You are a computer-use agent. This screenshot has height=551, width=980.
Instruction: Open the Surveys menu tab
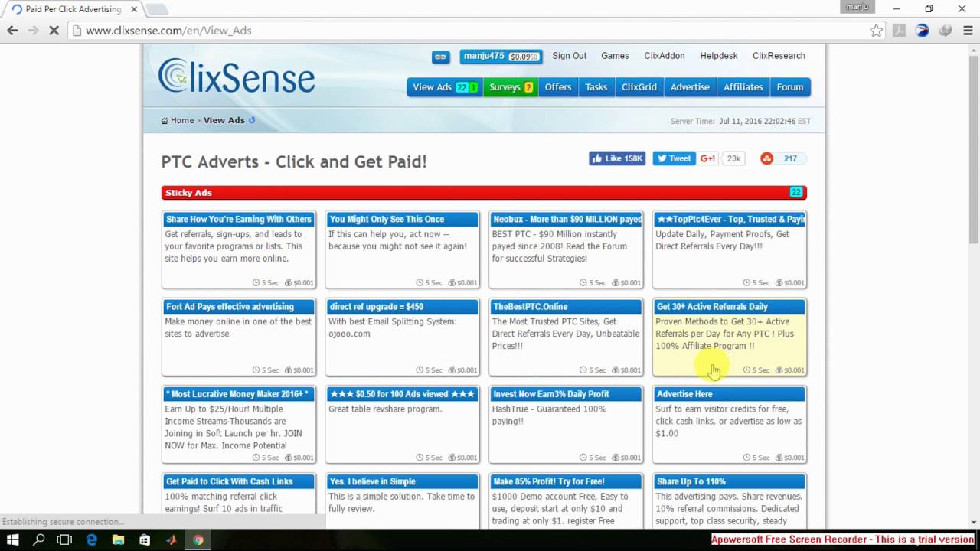(511, 87)
